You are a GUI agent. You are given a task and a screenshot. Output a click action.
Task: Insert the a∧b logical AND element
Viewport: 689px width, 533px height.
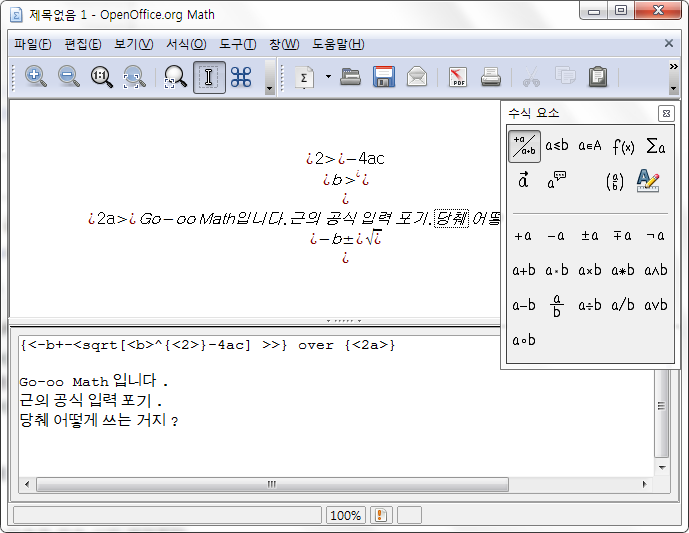pyautogui.click(x=656, y=270)
